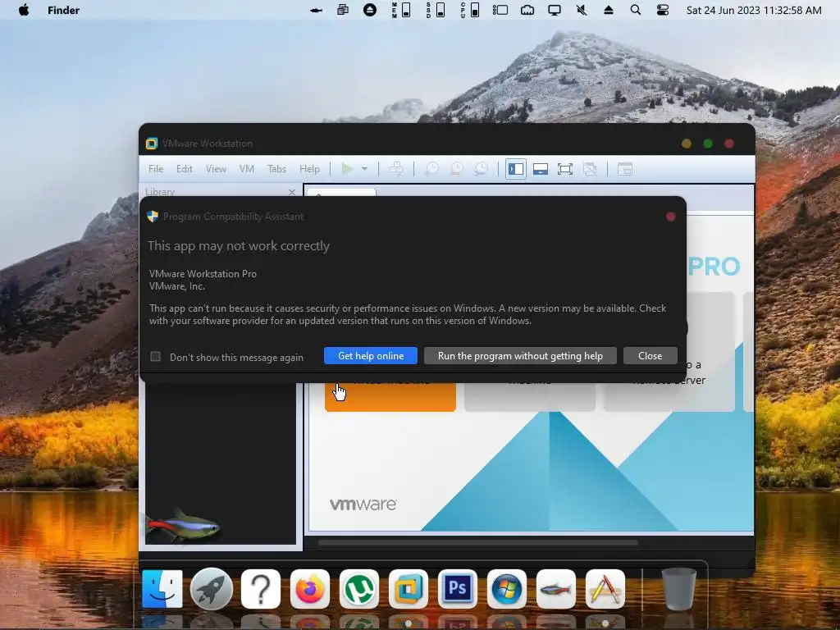Click the console view toolbar icon
Image resolution: width=840 pixels, height=630 pixels.
625,169
